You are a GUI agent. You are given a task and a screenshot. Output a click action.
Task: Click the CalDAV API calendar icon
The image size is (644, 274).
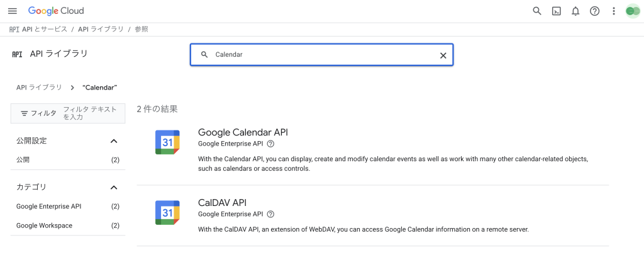(x=167, y=213)
